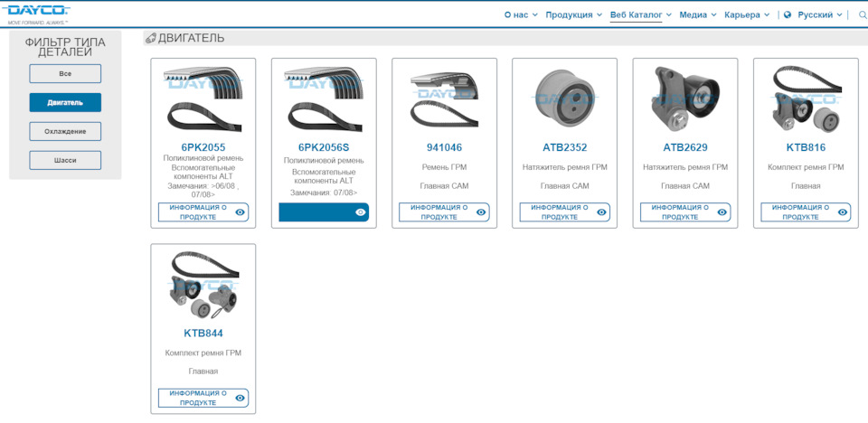
Task: Click eye icon on ATB2629 card
Action: [x=722, y=212]
